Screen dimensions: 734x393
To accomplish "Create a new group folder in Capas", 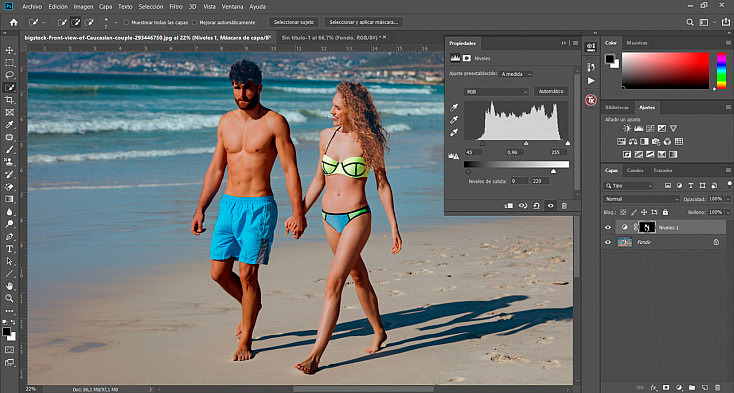I will pos(692,387).
